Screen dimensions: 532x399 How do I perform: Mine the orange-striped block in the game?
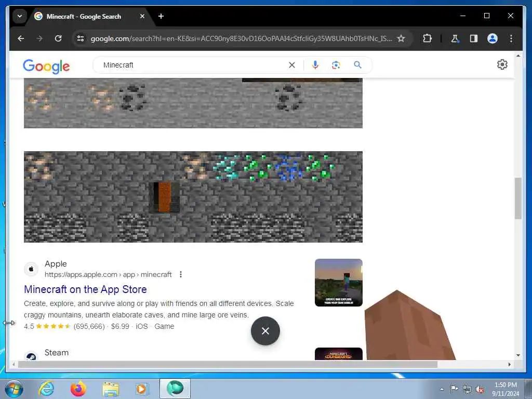pos(164,197)
